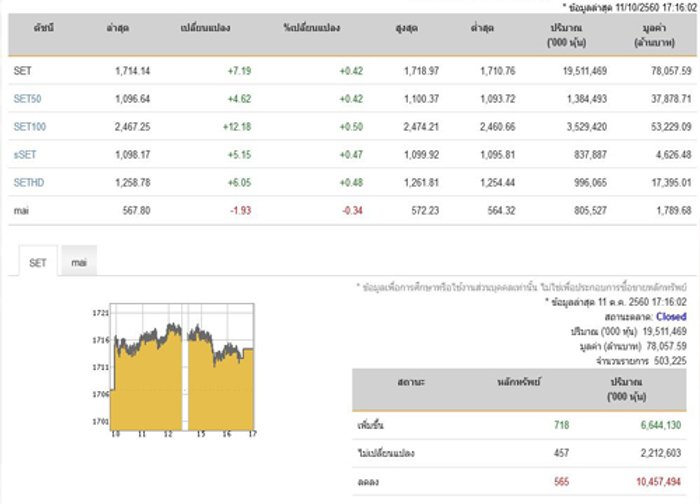The image size is (700, 504).
Task: Select declining securities count 565
Action: pyautogui.click(x=562, y=482)
